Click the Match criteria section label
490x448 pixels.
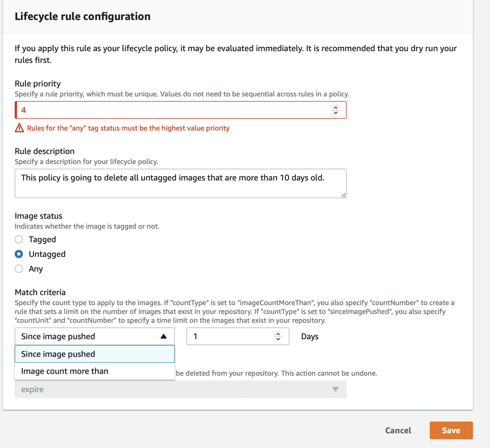coord(40,292)
